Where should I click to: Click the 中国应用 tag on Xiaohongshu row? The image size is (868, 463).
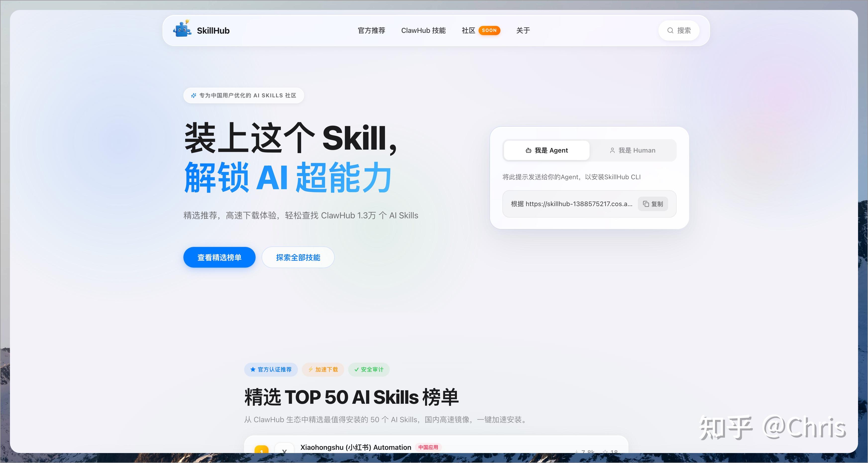[428, 448]
